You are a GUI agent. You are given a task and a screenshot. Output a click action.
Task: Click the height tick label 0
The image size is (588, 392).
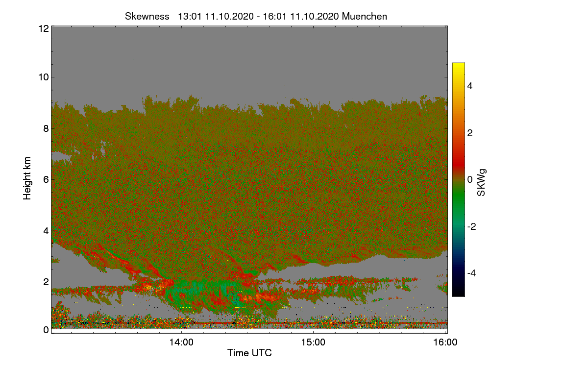click(x=46, y=330)
